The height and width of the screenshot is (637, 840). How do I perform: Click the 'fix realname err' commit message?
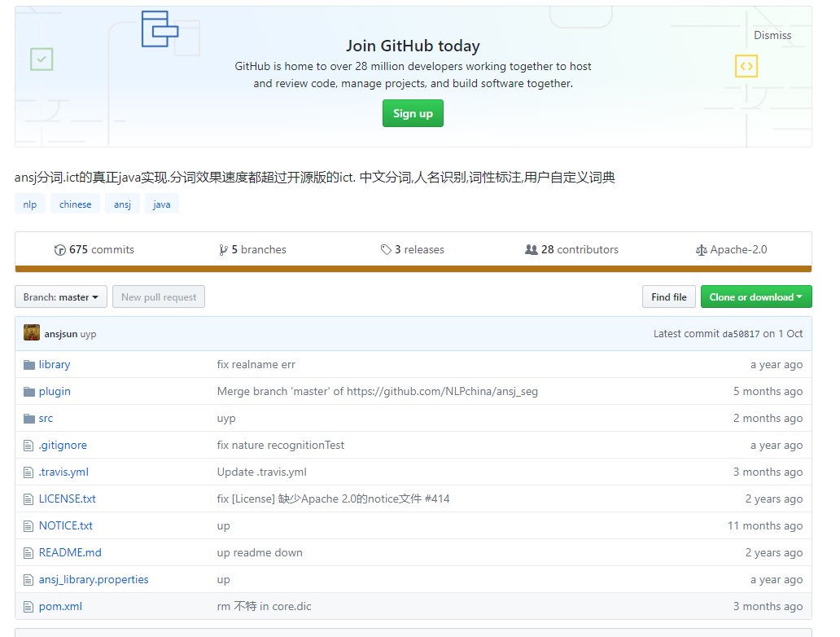[x=256, y=365]
